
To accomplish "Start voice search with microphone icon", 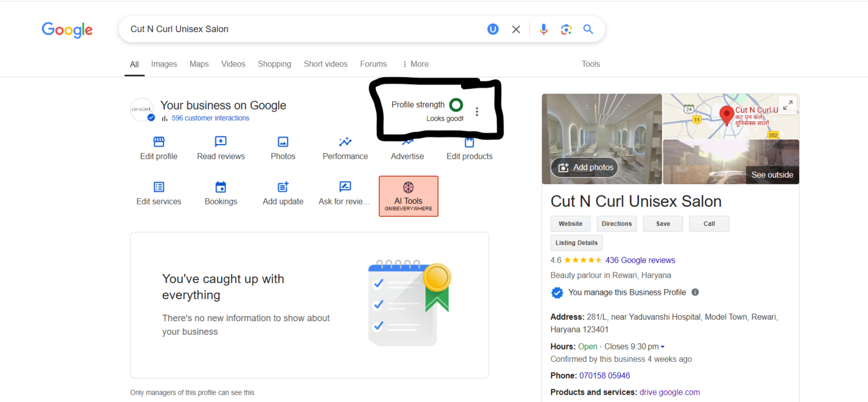I will click(544, 29).
